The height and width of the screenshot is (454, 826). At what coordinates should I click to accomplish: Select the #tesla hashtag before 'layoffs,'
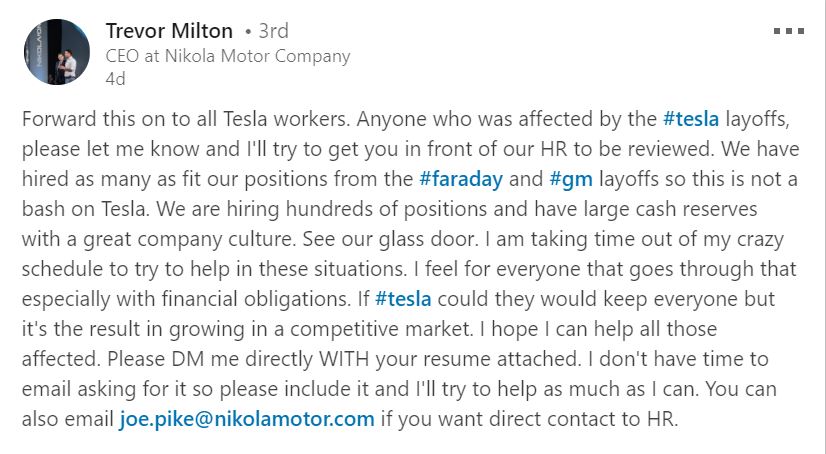(x=691, y=119)
